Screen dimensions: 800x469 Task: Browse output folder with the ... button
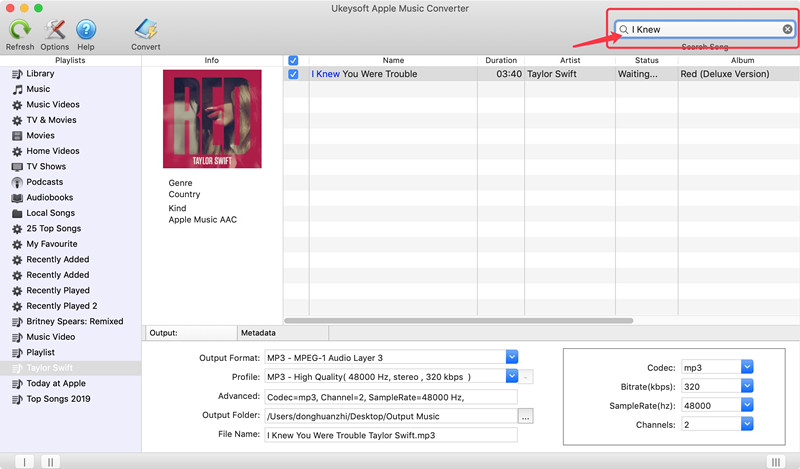(526, 416)
